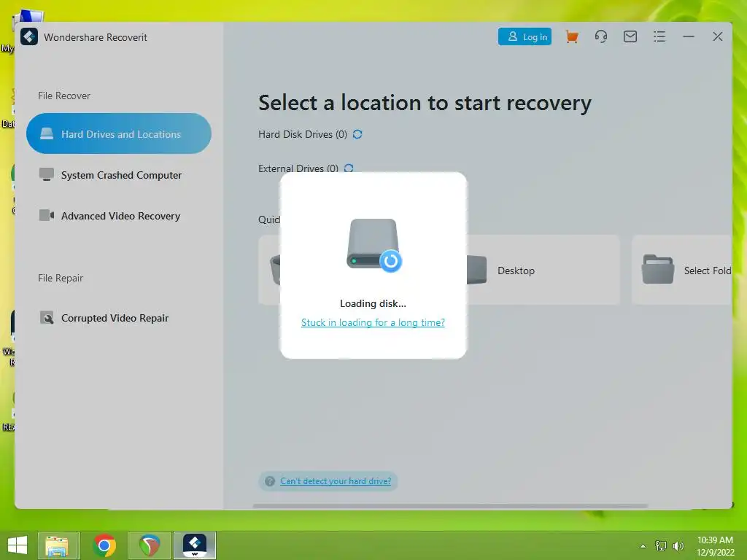The height and width of the screenshot is (560, 747).
Task: Click Can't detect your hard drive link
Action: 336,481
